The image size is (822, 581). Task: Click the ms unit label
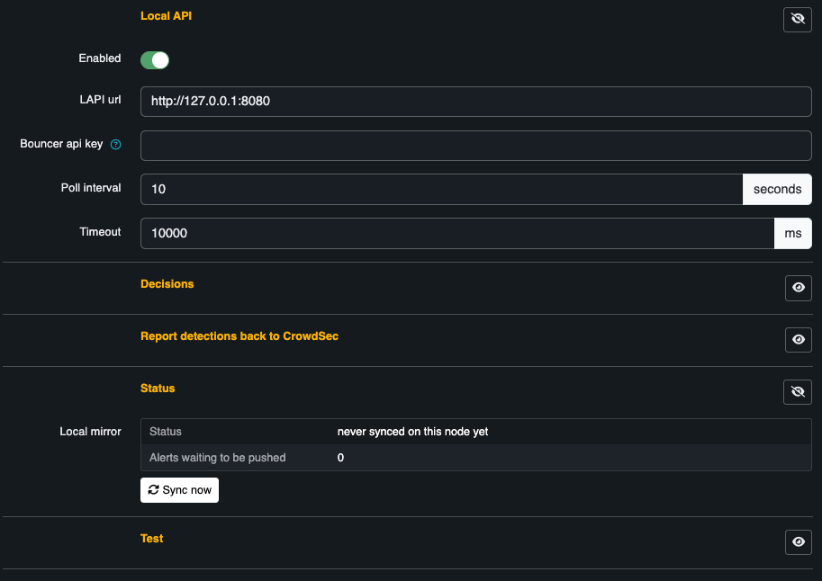[x=793, y=233]
